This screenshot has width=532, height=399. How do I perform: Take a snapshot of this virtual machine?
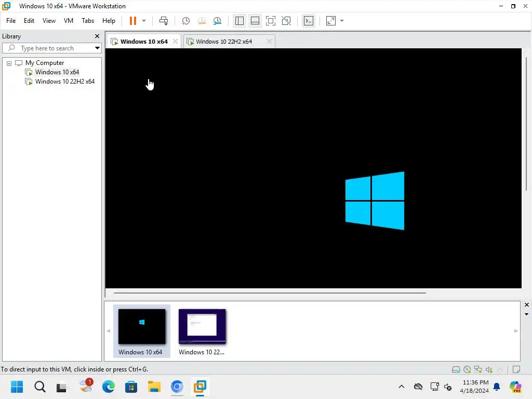click(185, 21)
